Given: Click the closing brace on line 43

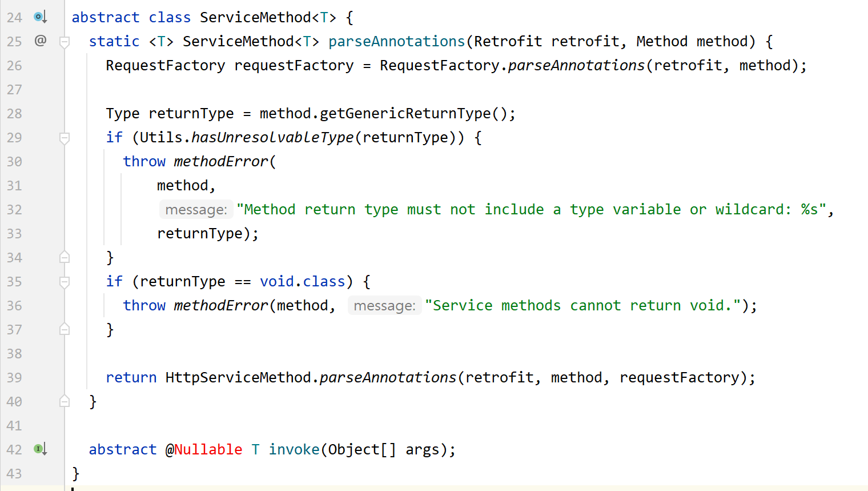Looking at the screenshot, I should click(75, 474).
